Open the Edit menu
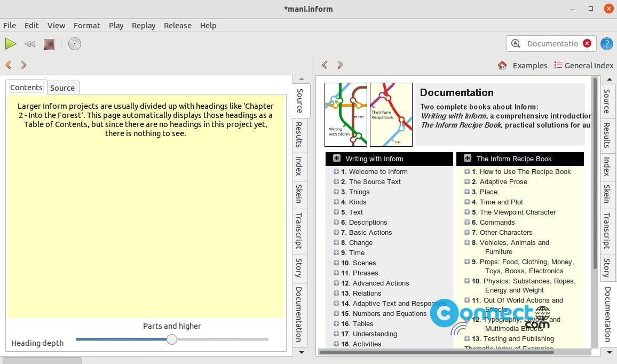 click(x=31, y=26)
